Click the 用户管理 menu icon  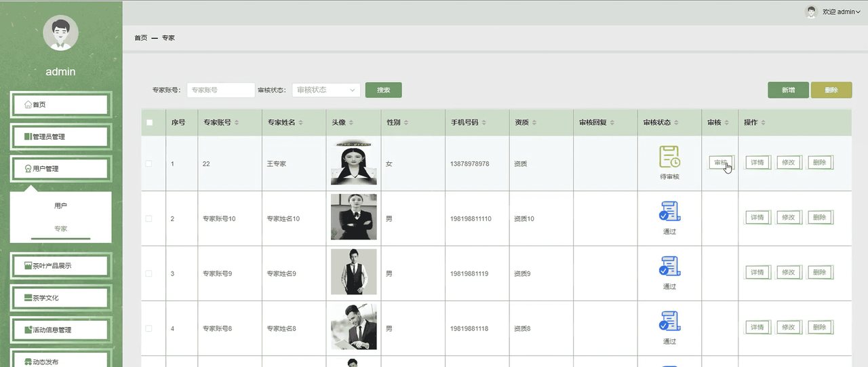click(28, 168)
